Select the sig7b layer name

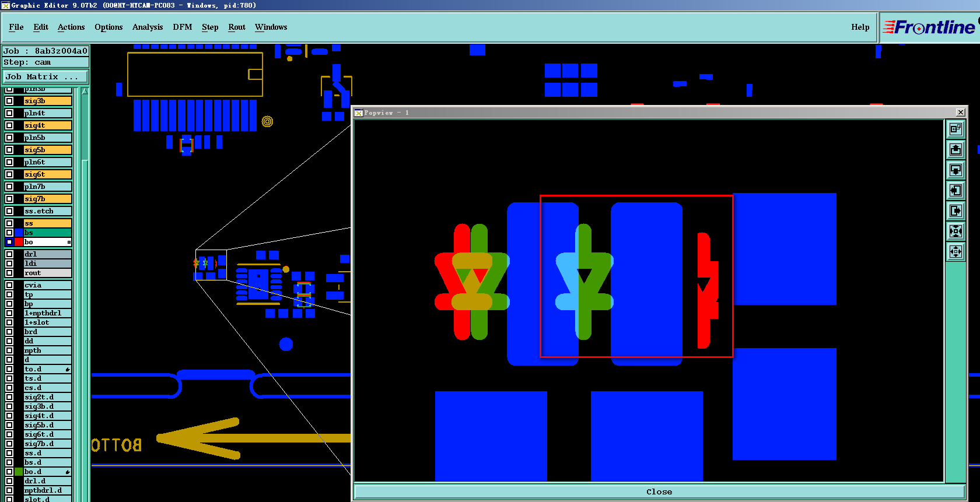point(48,199)
